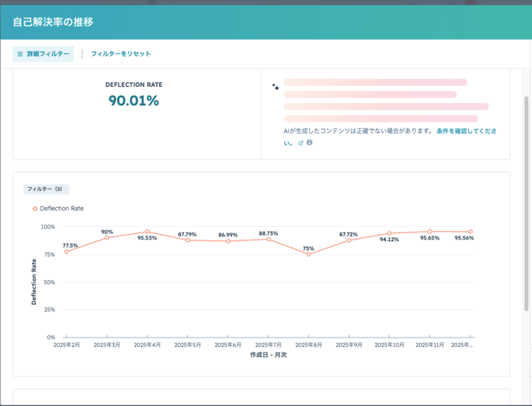This screenshot has width=532, height=406.
Task: Click the vertical scrollbar thumb
Action: click(x=526, y=204)
